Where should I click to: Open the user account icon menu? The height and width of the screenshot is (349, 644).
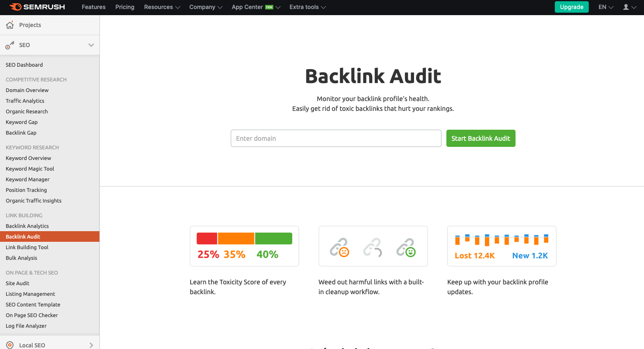[629, 7]
